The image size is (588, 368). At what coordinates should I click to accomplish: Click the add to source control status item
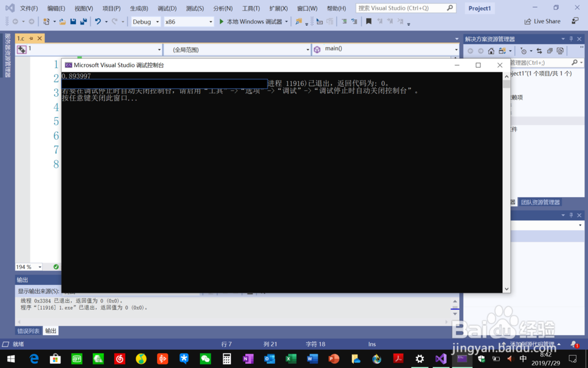tap(532, 344)
